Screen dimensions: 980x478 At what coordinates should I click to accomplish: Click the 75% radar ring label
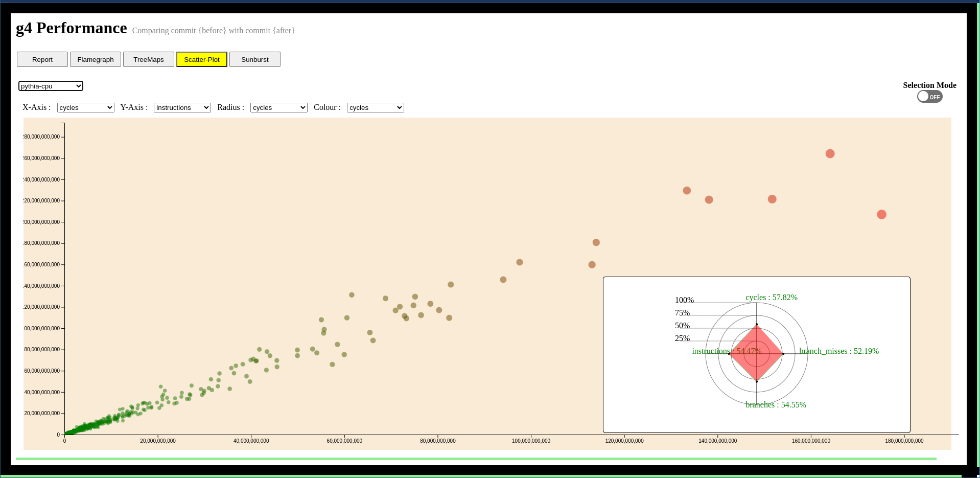[x=682, y=313]
